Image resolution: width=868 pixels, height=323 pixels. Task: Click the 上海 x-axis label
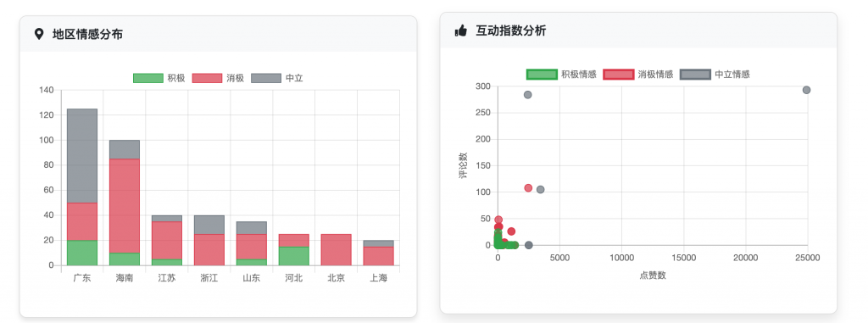tap(379, 278)
